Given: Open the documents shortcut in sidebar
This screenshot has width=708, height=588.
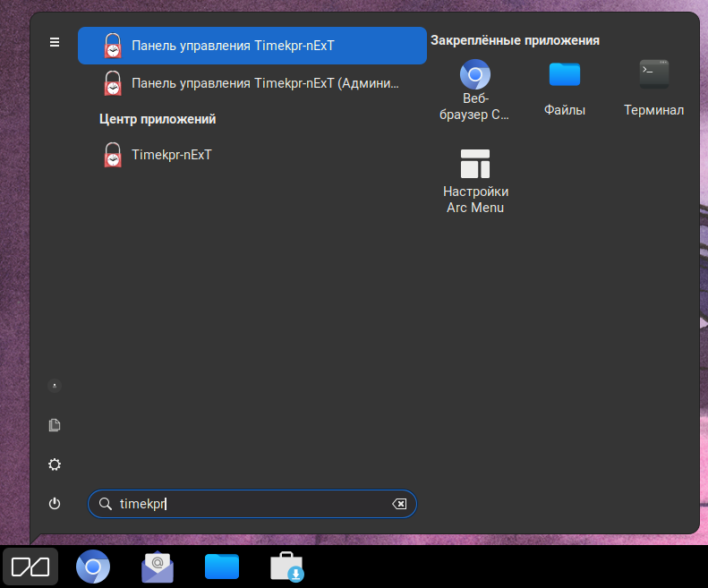Looking at the screenshot, I should coord(55,425).
